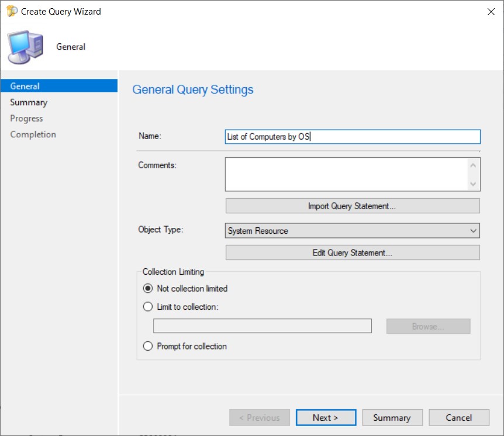This screenshot has height=436, width=504.
Task: Click the Create Query Wizard key icon
Action: pos(10,11)
